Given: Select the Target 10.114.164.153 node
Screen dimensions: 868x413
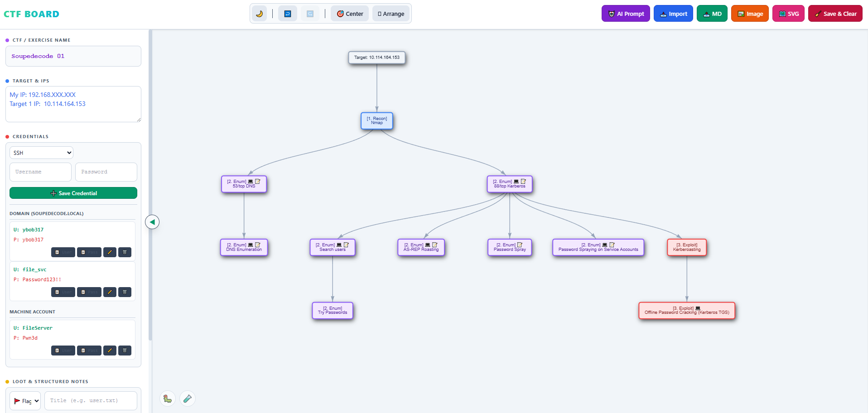Looking at the screenshot, I should click(x=377, y=58).
